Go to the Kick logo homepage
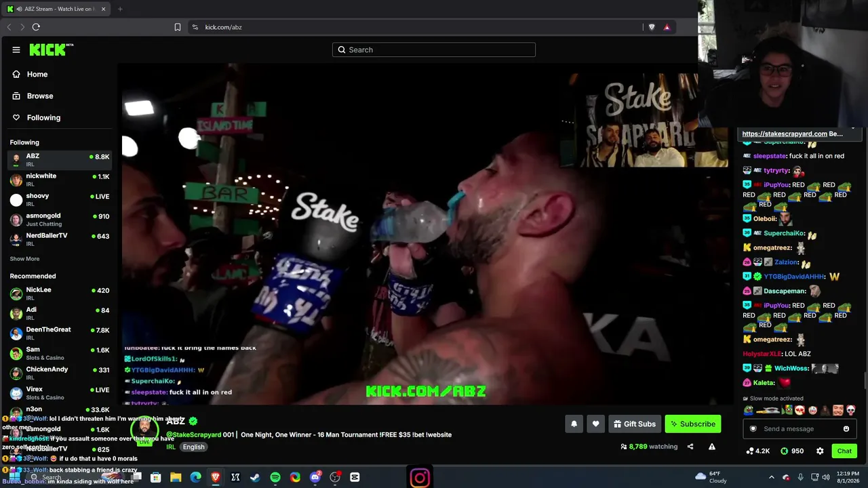This screenshot has width=868, height=488. [51, 49]
